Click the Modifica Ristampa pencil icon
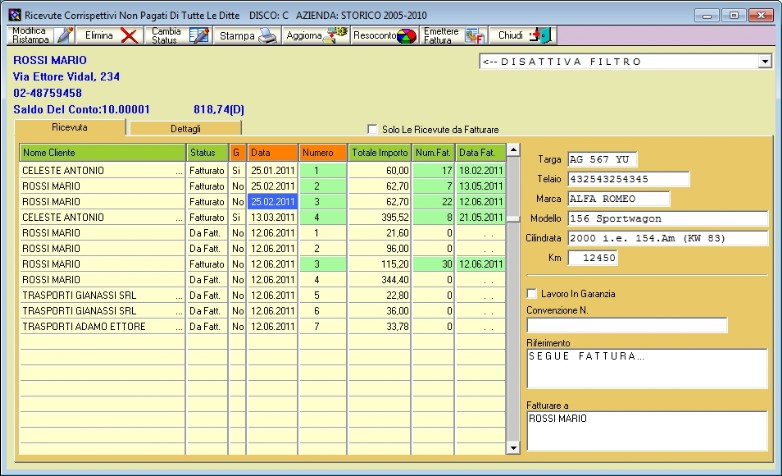The width and height of the screenshot is (782, 476). pyautogui.click(x=64, y=35)
